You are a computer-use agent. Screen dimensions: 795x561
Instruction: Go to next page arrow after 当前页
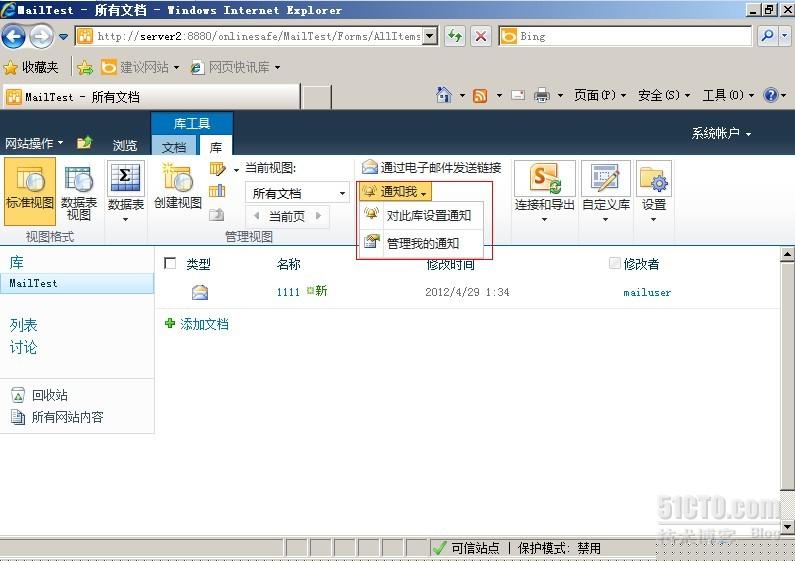pyautogui.click(x=318, y=216)
